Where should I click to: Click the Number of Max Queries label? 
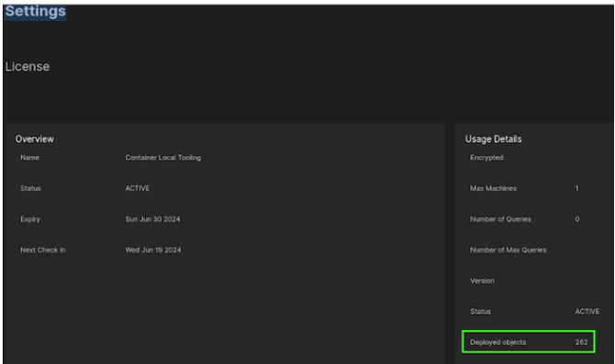[x=508, y=250]
